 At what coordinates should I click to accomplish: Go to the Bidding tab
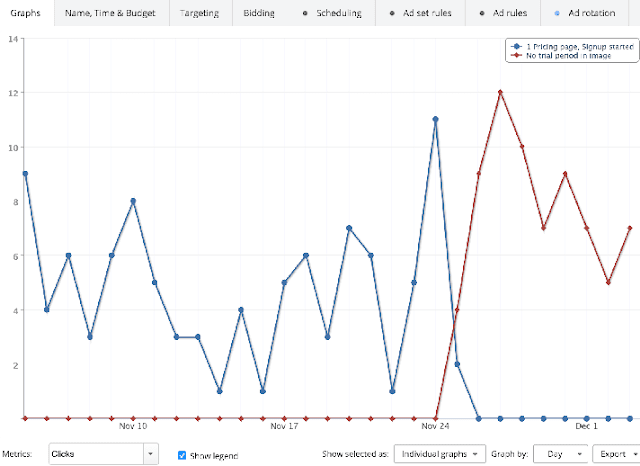click(x=261, y=13)
